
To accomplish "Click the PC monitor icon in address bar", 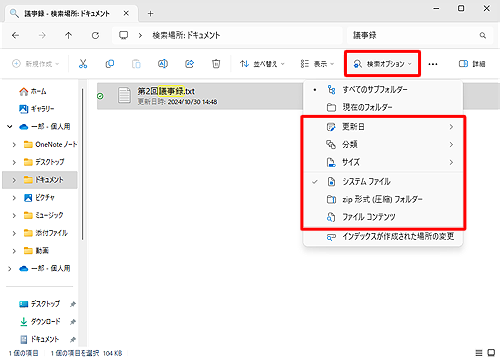I will (x=124, y=35).
